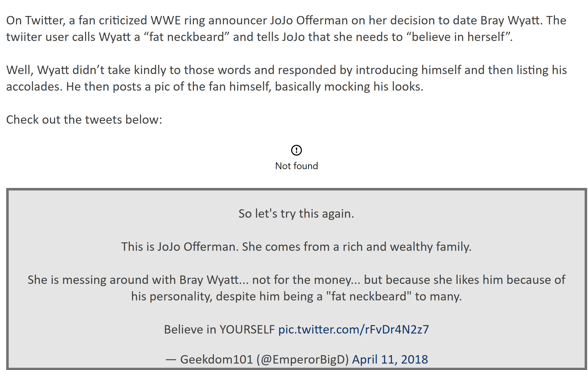Click the "Believe in YOURSELF" text in the quoted tweet
Screen dimensions: 588x370
(x=219, y=330)
